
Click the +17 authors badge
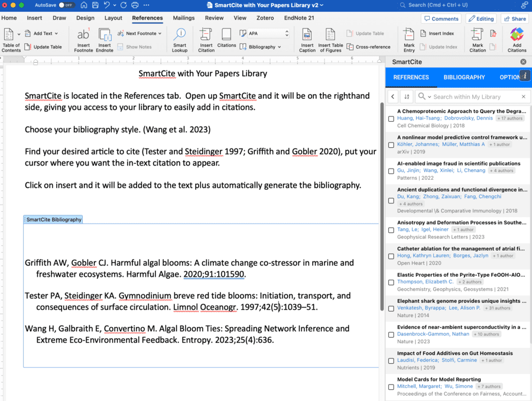click(x=510, y=118)
